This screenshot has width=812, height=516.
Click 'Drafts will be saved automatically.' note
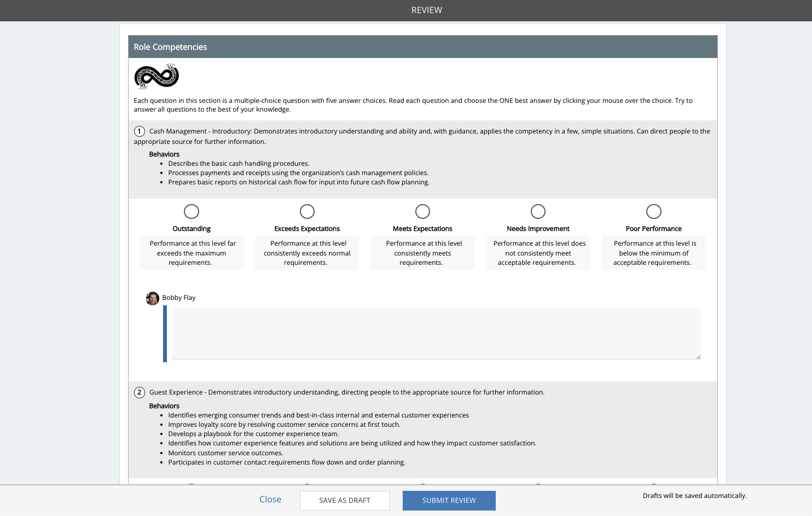click(x=695, y=496)
